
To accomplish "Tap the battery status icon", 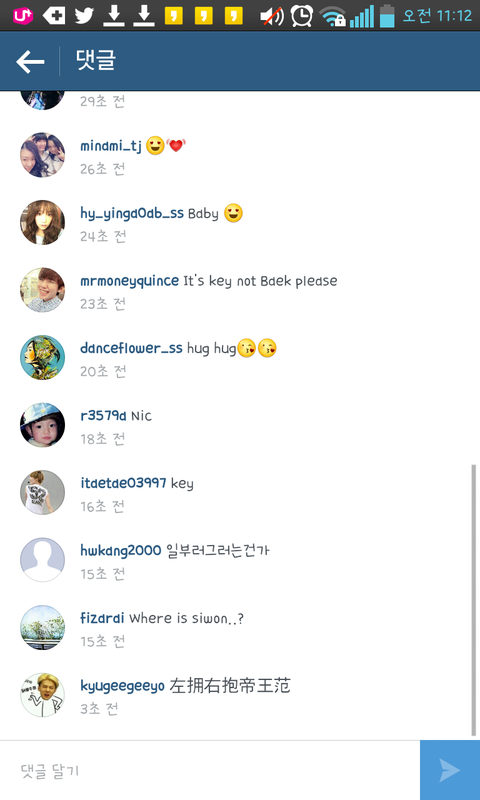I will [x=387, y=15].
